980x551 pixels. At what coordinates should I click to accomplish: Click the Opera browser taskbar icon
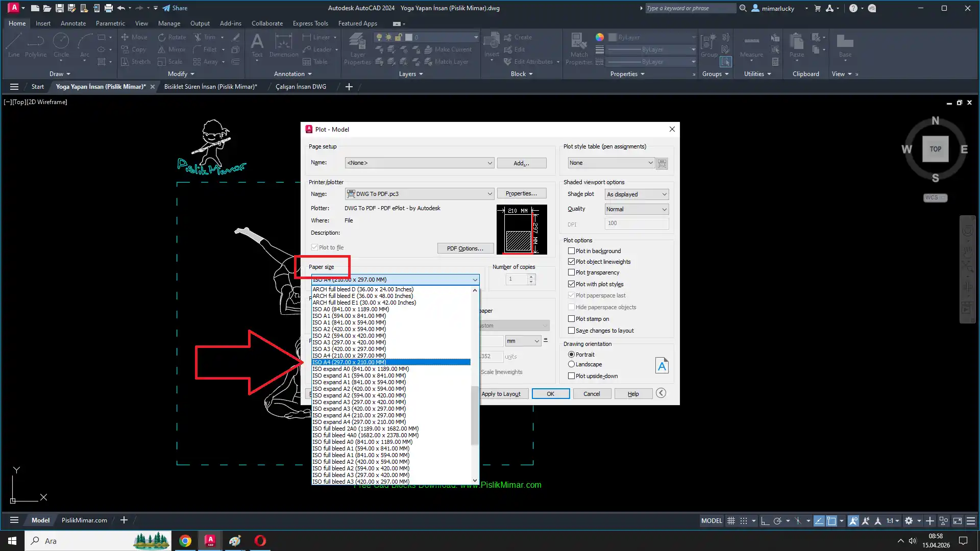pyautogui.click(x=260, y=541)
